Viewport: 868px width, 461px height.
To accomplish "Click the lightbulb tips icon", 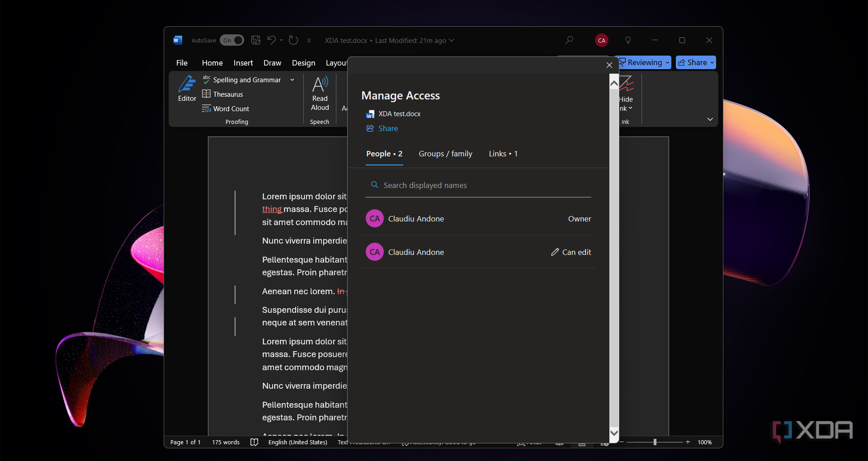I will pos(628,40).
